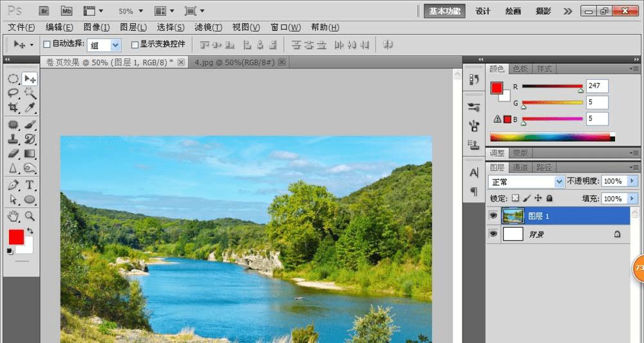Open the 不透明度 opacity slider arrow
This screenshot has width=644, height=343.
[x=632, y=181]
